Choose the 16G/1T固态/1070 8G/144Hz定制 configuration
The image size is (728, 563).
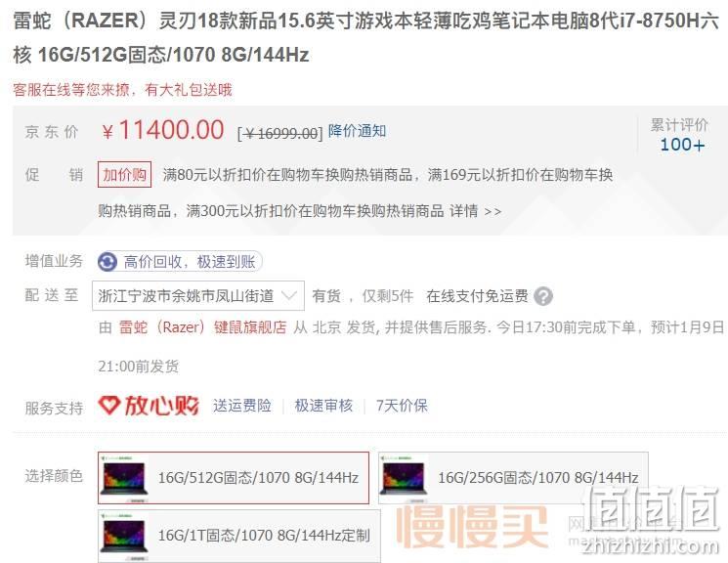[x=239, y=536]
